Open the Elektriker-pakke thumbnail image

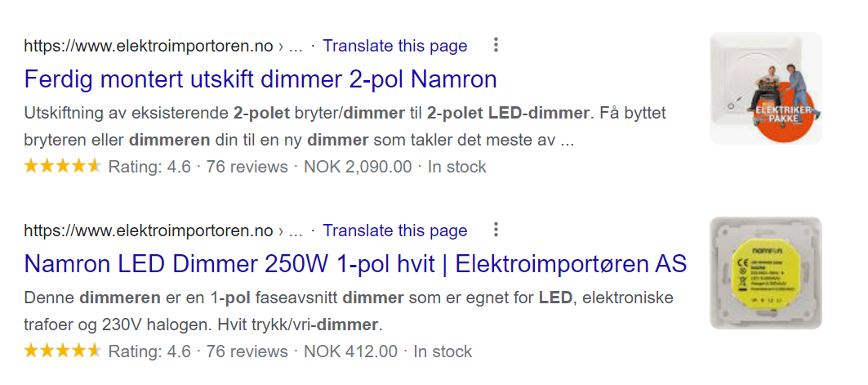point(765,88)
